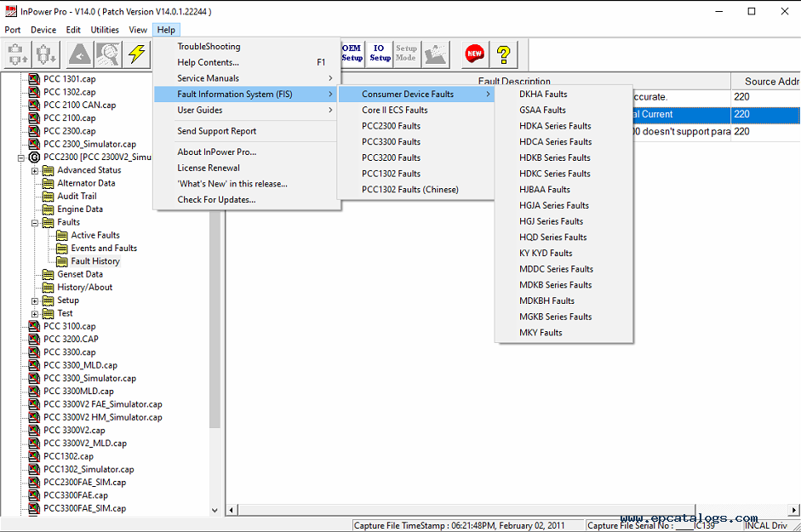Click the gray triangle toolbar icon
Screen dimensions: 801x532
(x=80, y=54)
